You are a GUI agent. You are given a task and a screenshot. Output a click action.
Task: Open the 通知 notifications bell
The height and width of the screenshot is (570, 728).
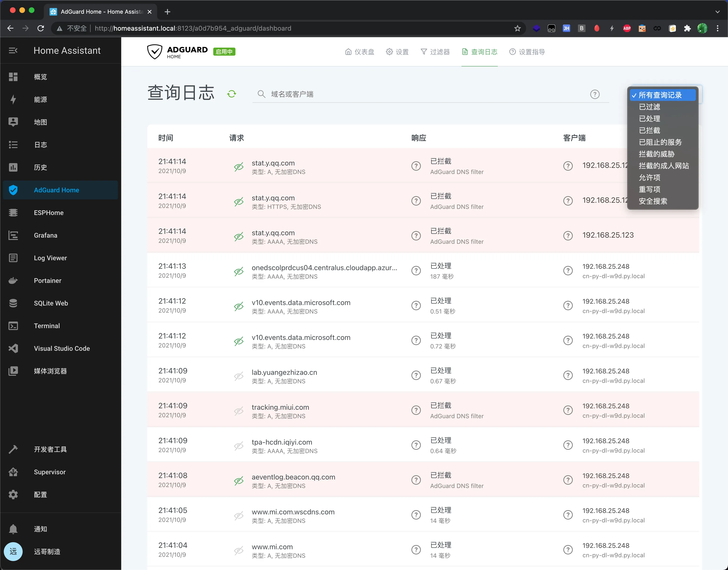(60, 529)
